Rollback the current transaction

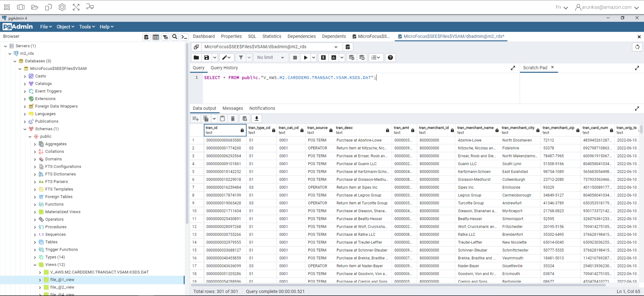click(362, 57)
